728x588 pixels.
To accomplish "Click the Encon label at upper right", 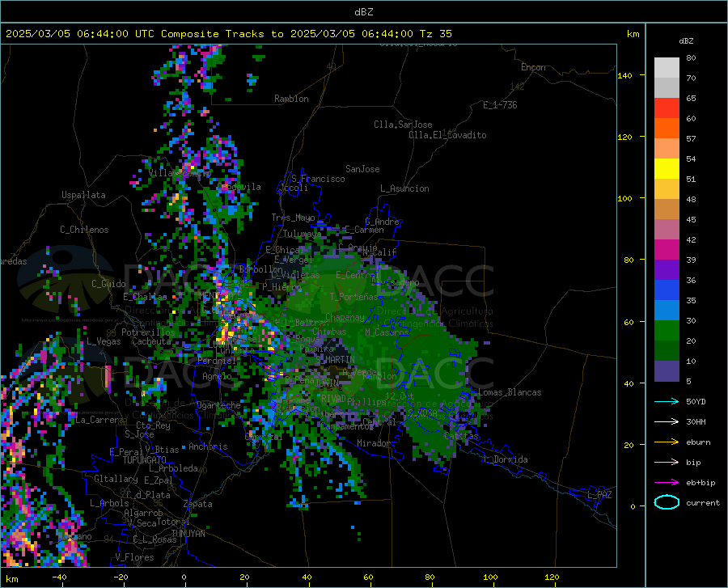I will 533,67.
